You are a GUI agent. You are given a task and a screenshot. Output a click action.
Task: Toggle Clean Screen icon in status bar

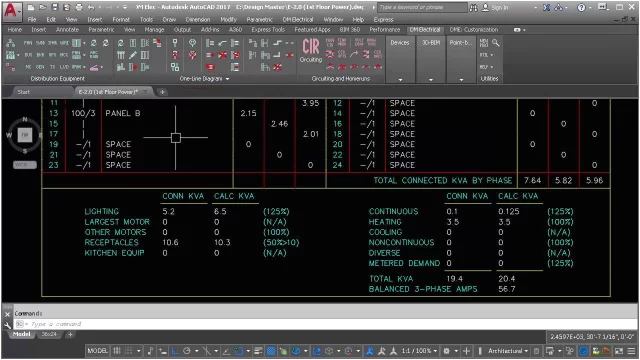point(619,351)
